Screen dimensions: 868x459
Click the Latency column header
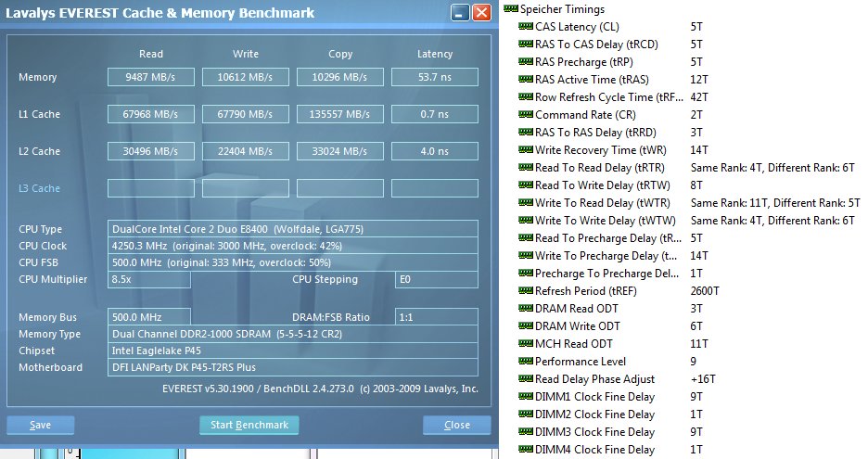[435, 54]
